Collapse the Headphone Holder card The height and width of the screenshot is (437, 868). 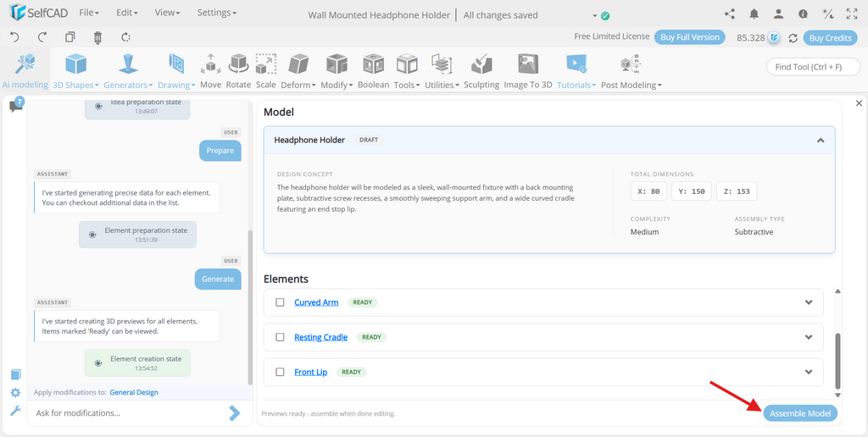(821, 140)
